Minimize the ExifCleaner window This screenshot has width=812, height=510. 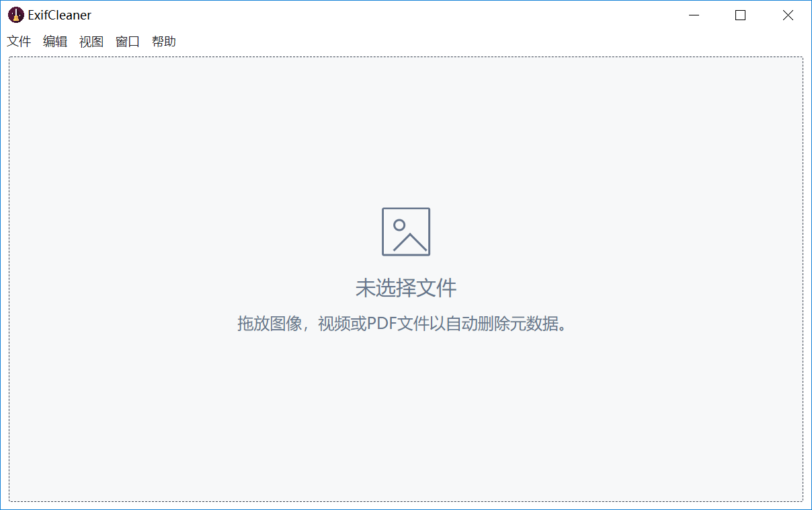694,15
